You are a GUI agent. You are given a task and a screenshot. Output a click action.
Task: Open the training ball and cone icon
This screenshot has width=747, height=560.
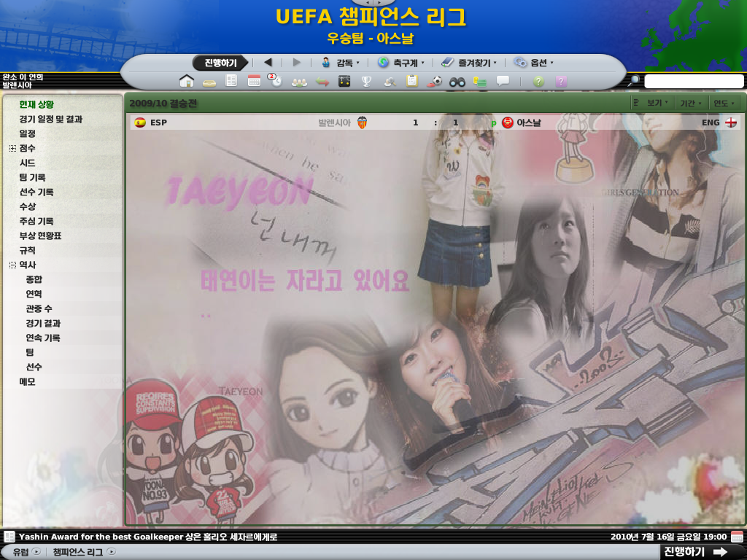(x=434, y=82)
